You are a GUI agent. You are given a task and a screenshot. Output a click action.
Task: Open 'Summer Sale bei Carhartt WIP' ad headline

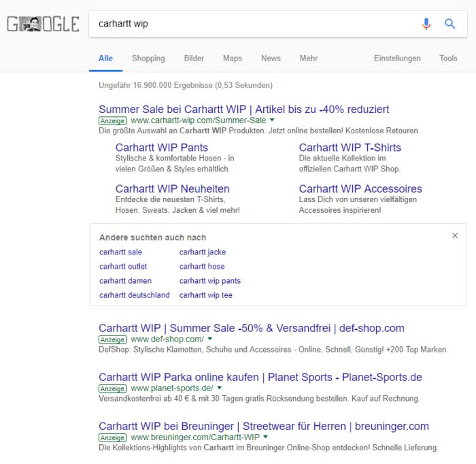(x=243, y=110)
